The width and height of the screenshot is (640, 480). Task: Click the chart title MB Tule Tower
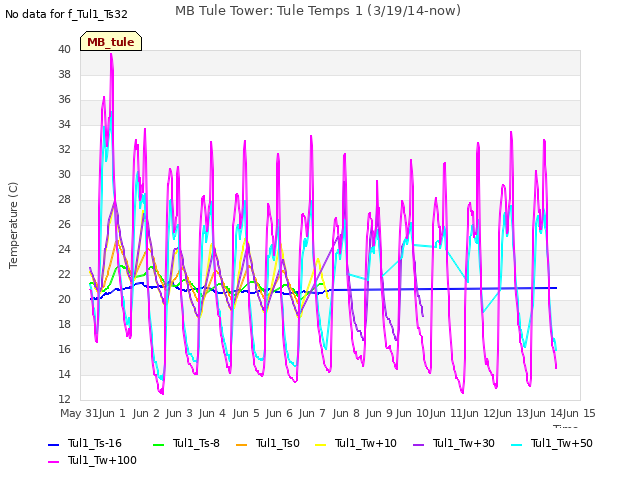click(318, 11)
